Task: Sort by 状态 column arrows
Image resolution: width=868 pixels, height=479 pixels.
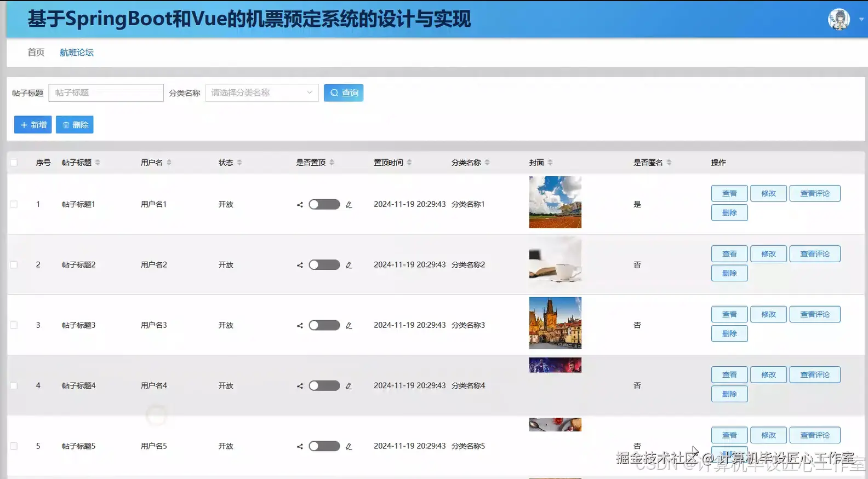Action: pyautogui.click(x=239, y=163)
